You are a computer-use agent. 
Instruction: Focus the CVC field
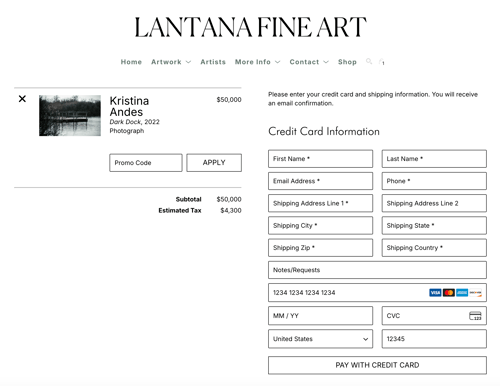pos(434,316)
